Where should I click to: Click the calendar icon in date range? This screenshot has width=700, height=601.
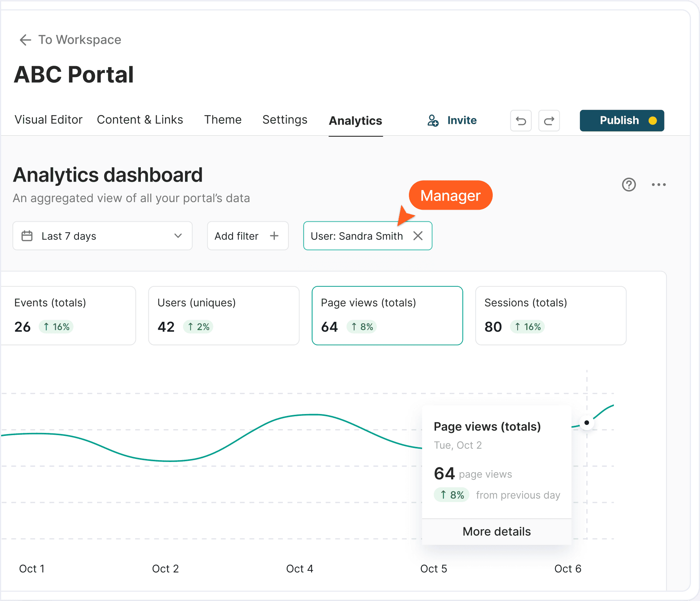27,236
